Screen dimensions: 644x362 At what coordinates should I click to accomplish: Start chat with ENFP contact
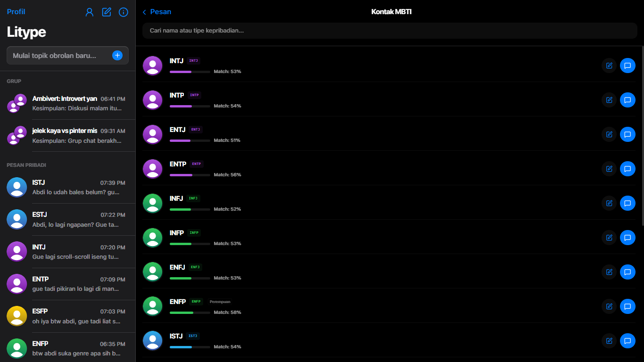[x=627, y=306]
